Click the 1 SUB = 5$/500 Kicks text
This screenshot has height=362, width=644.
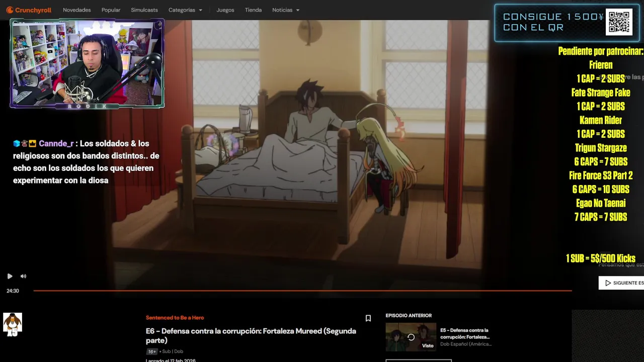(x=601, y=258)
